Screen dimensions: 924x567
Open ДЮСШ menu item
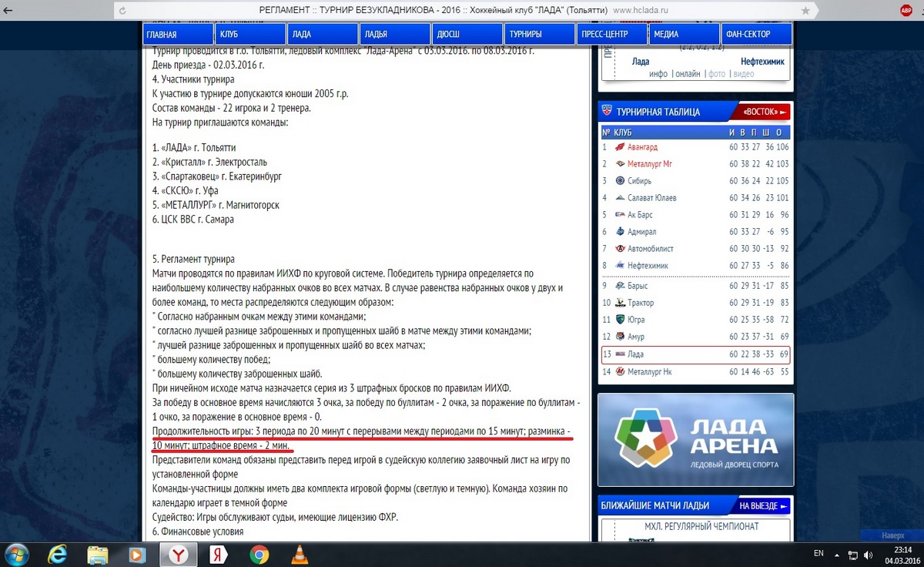[467, 34]
